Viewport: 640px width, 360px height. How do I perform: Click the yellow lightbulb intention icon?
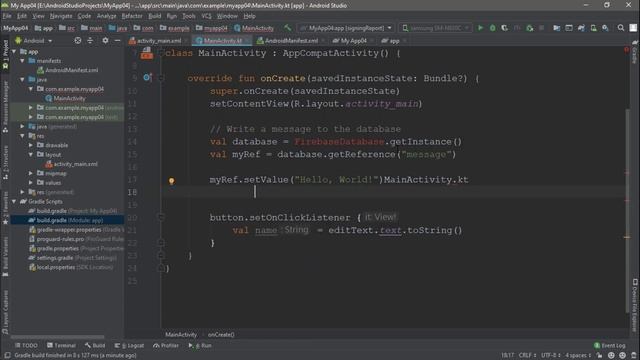click(171, 180)
